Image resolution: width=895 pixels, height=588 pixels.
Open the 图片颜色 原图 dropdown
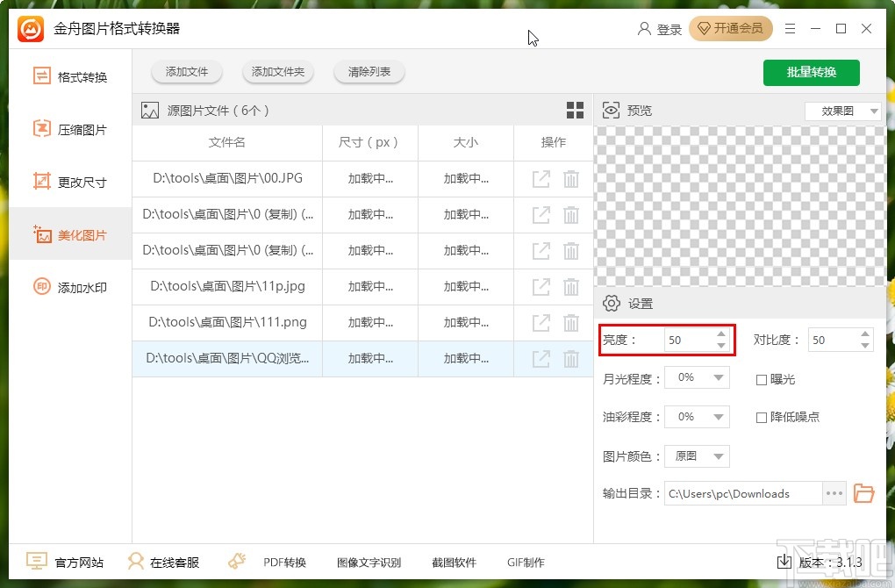[697, 455]
